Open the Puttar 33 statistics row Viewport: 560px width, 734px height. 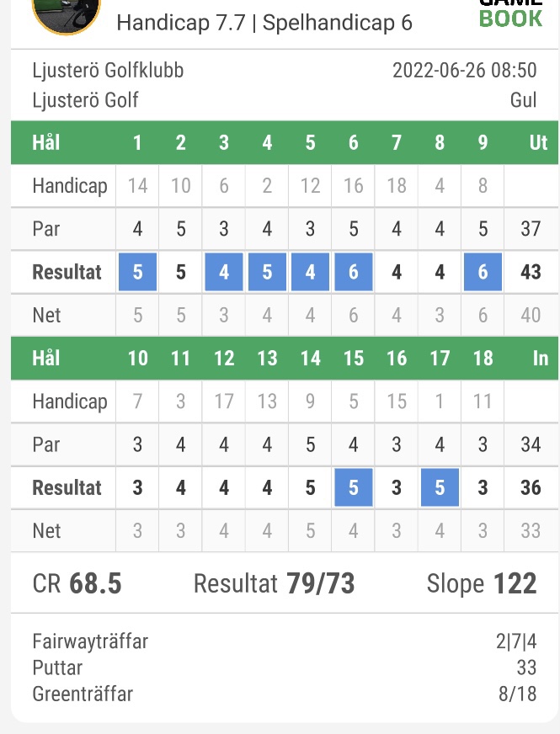click(x=285, y=668)
